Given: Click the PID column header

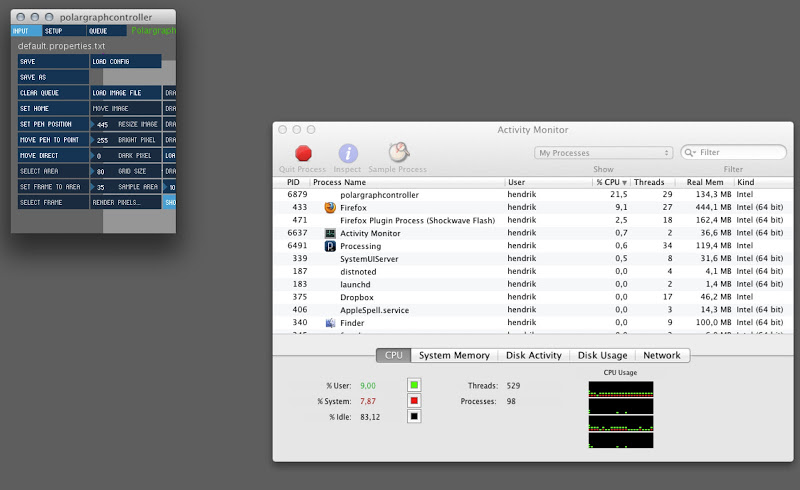Looking at the screenshot, I should (x=292, y=182).
